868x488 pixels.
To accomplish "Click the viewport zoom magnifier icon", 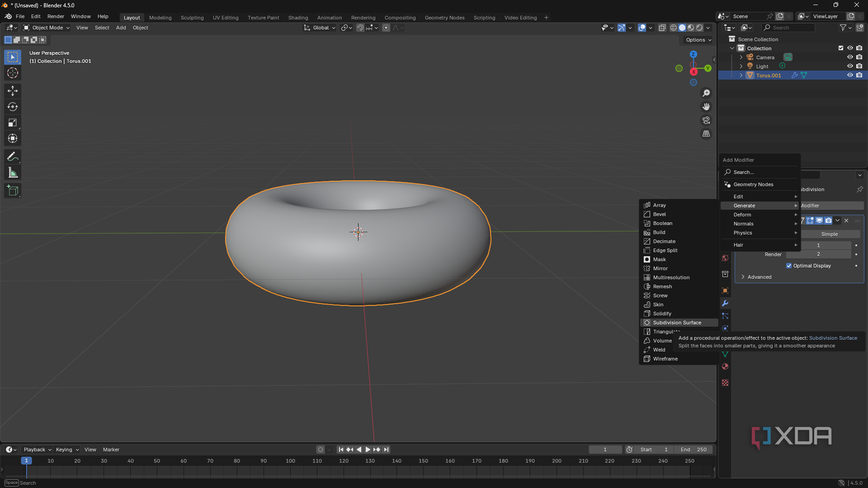I will (706, 93).
